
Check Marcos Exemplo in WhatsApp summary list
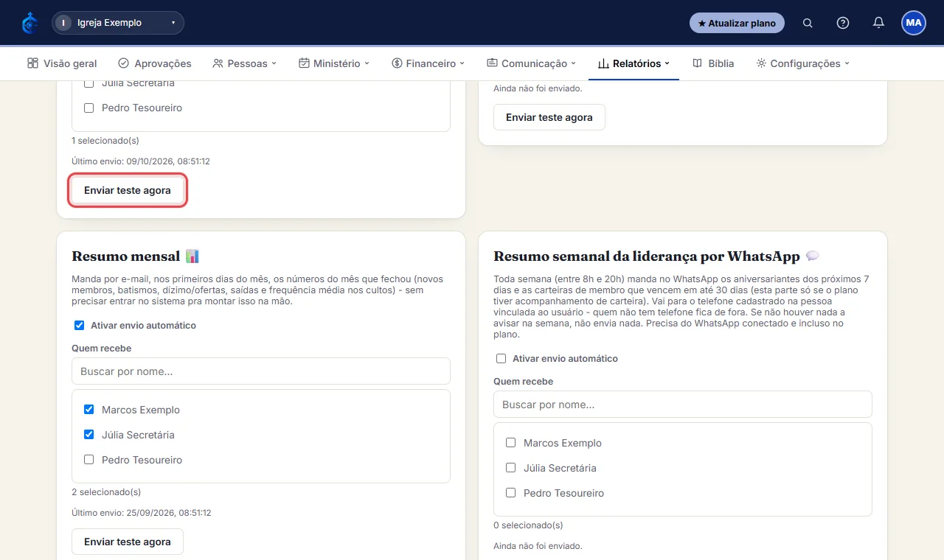click(x=510, y=443)
